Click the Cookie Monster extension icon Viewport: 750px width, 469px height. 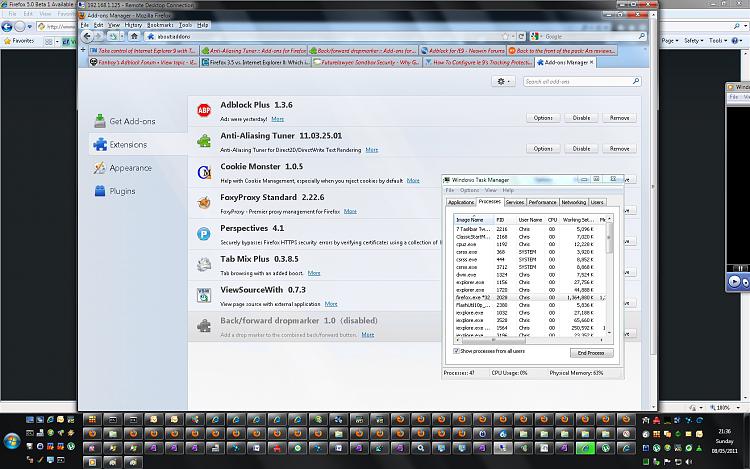[x=204, y=172]
